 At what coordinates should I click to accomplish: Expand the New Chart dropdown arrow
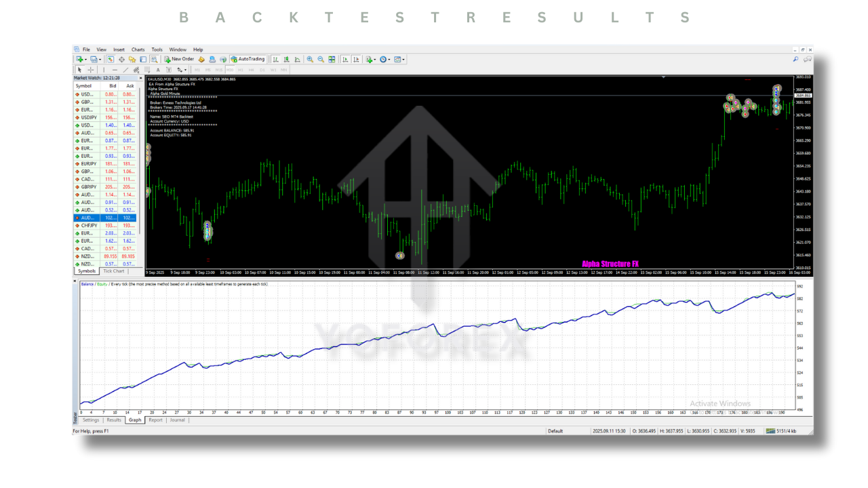[x=85, y=60]
